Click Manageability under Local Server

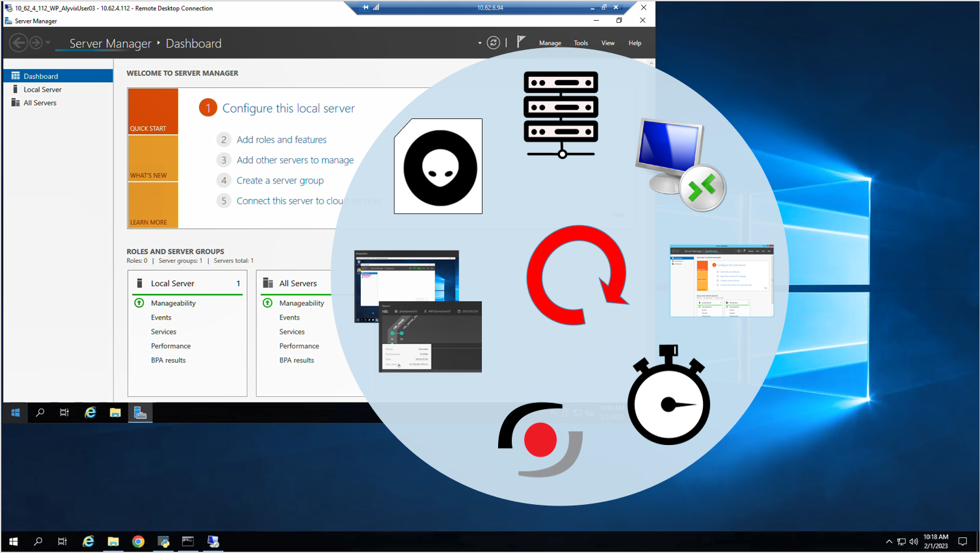(x=174, y=303)
